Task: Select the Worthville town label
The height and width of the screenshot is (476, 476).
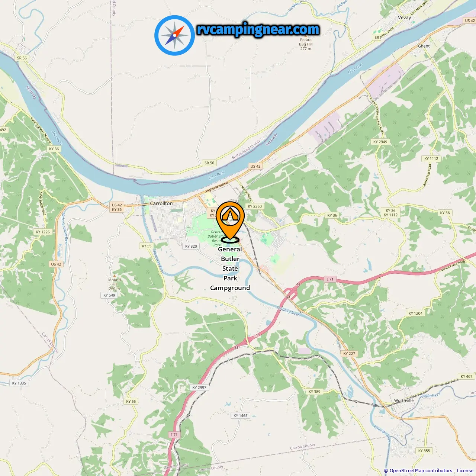Action: coord(404,401)
